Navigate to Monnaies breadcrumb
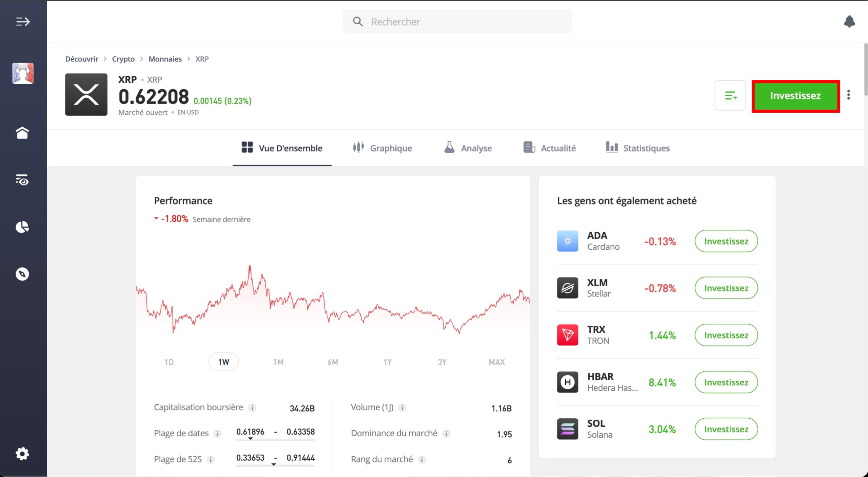The image size is (868, 477). tap(165, 59)
